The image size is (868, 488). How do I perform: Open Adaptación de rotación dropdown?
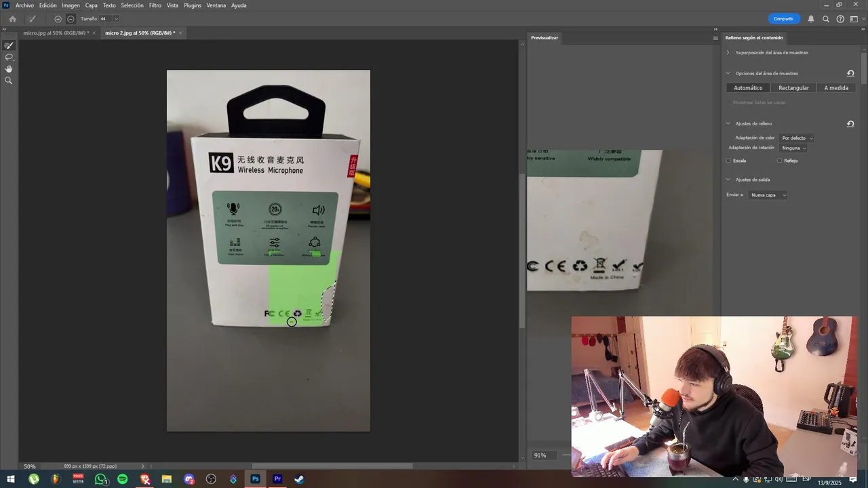[793, 148]
